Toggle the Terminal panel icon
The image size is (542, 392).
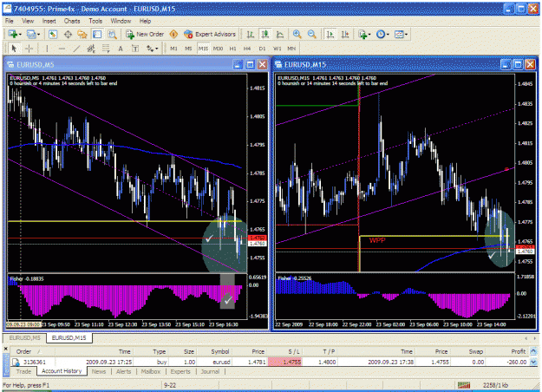[97, 34]
